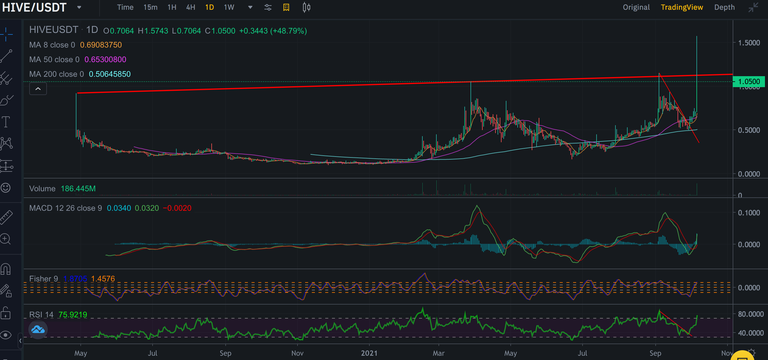Select the 1W interval
The width and height of the screenshot is (768, 360).
(229, 7)
